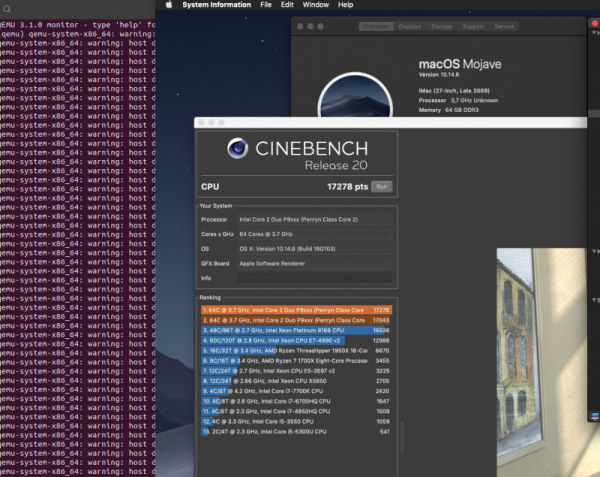
Task: Open the File menu
Action: [x=266, y=5]
